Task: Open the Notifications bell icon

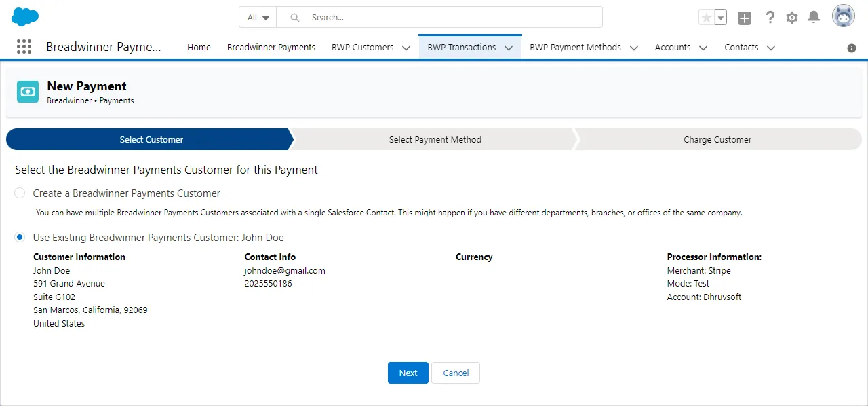Action: click(x=814, y=17)
